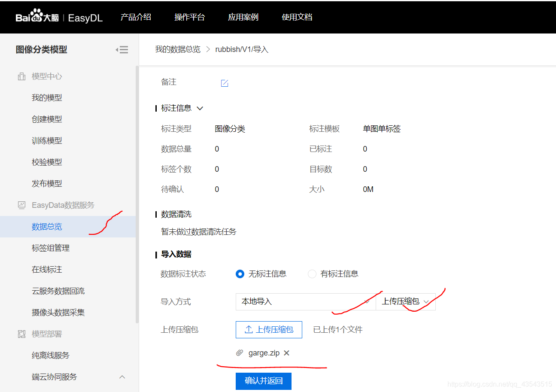Click the upload arrow icon in 上传压缩包 button
This screenshot has height=392, width=556.
click(x=249, y=329)
